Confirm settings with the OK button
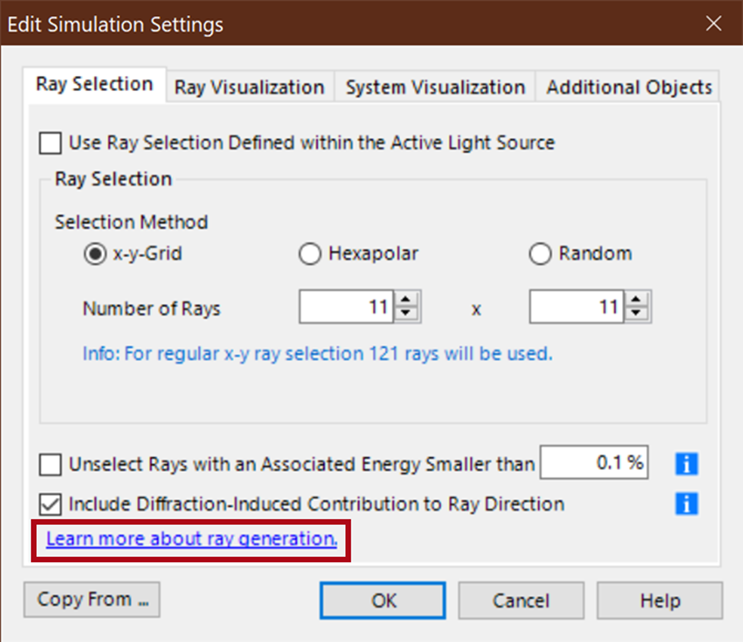Screen dimensions: 743x642 [383, 601]
